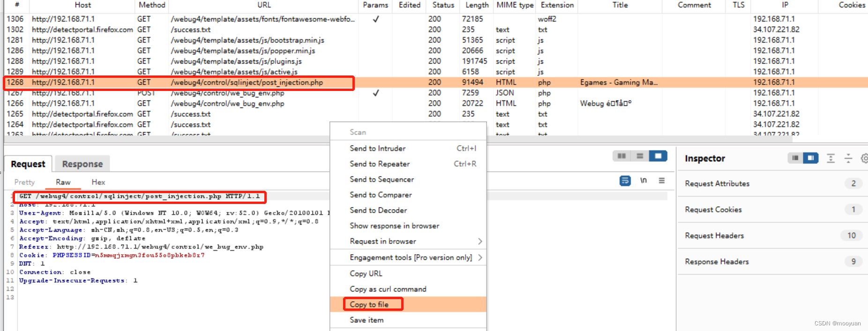Collapse all Inspector sections
868x331 pixels.
pyautogui.click(x=848, y=158)
